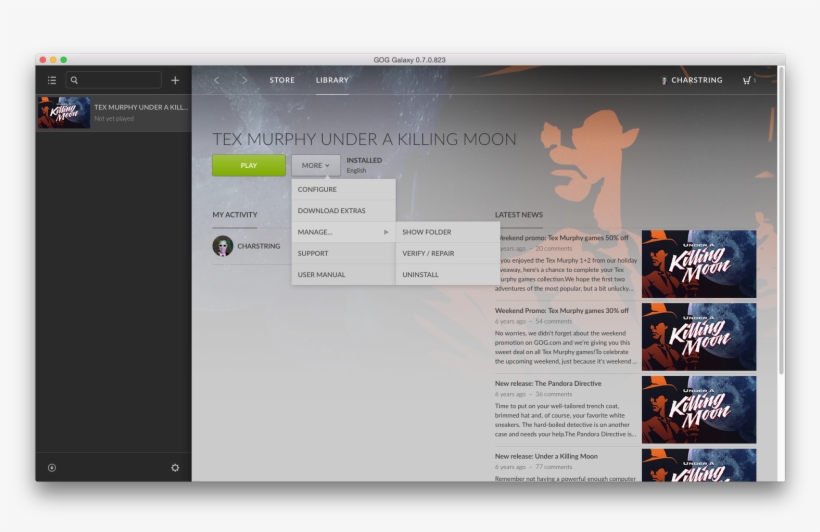The width and height of the screenshot is (820, 532).
Task: Choose CONFIGURE from the More menu
Action: 344,189
